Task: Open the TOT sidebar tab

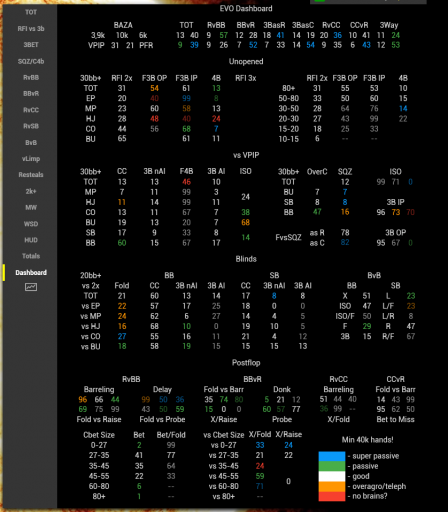Action: (x=31, y=12)
